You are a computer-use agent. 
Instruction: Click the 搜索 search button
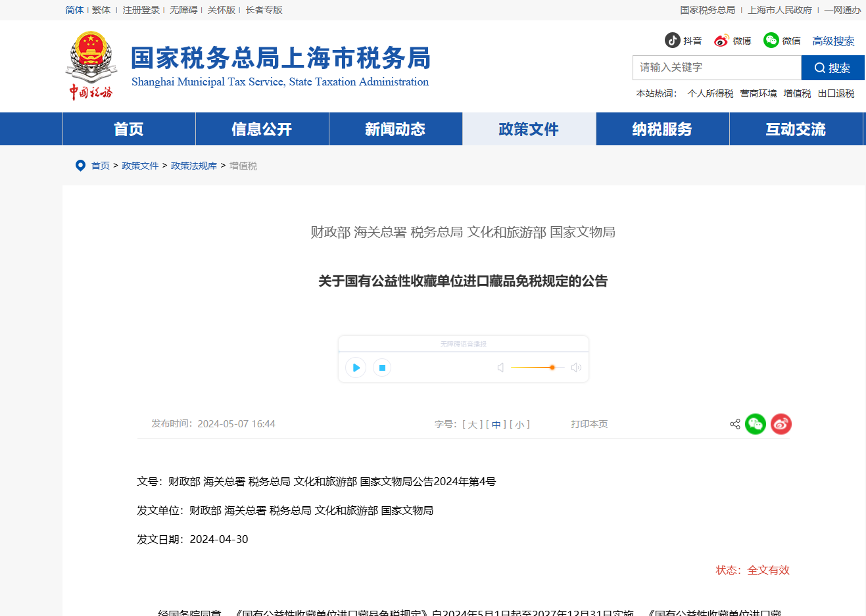(832, 68)
